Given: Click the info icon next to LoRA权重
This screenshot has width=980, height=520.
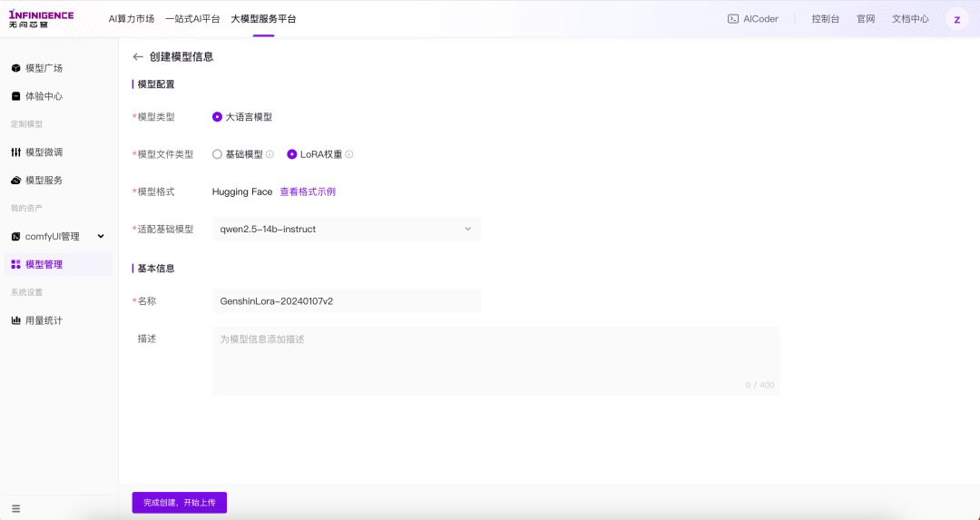Looking at the screenshot, I should (349, 154).
